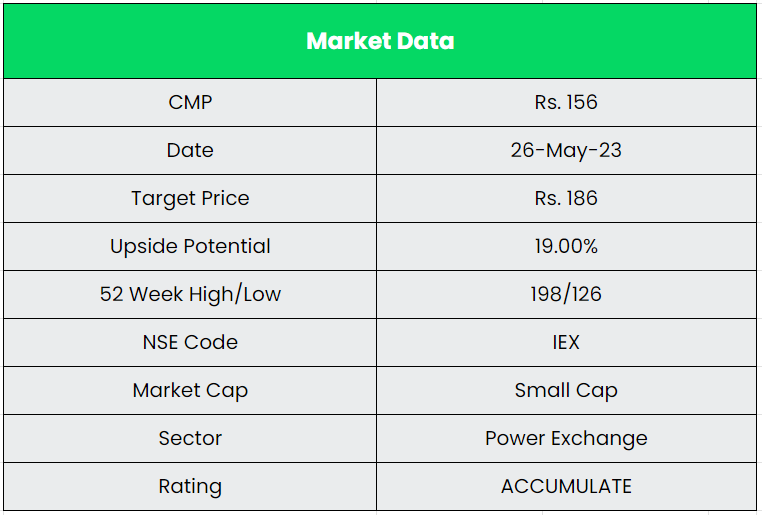The image size is (762, 515).
Task: Select the CMP label cell
Action: point(190,102)
